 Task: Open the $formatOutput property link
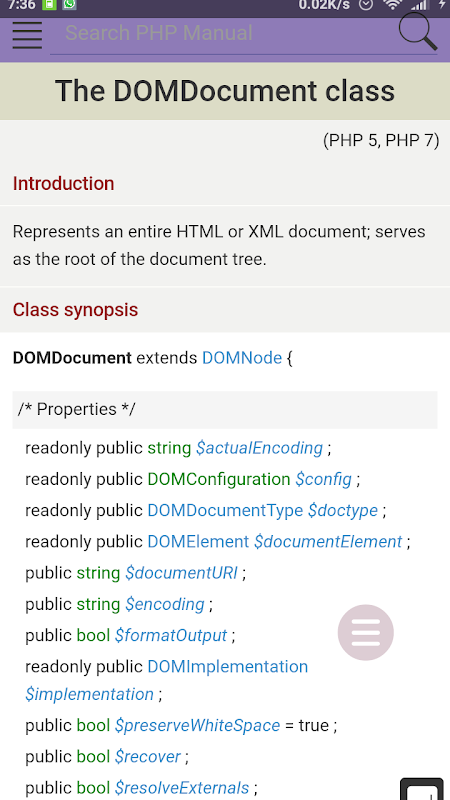pyautogui.click(x=171, y=635)
